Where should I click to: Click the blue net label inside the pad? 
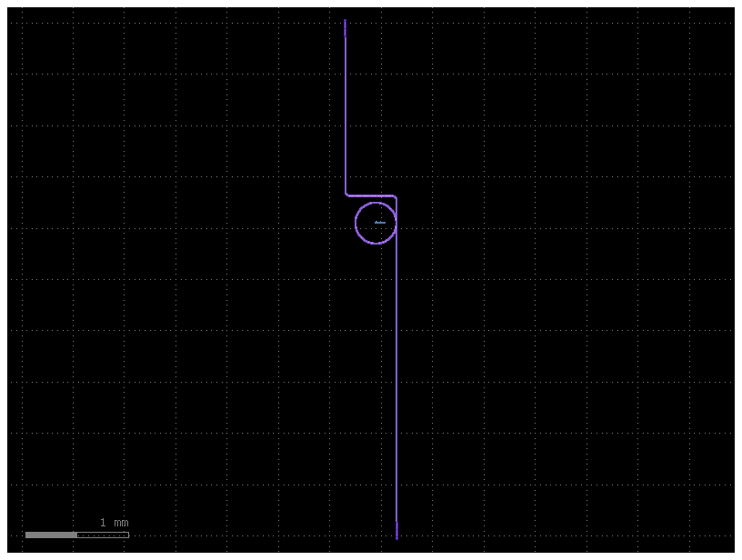pyautogui.click(x=380, y=222)
